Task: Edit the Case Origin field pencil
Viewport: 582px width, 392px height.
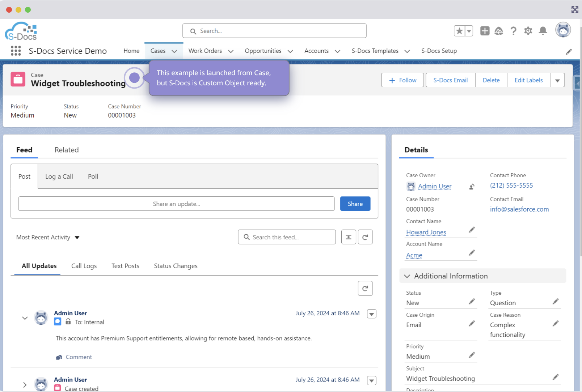Action: (472, 323)
